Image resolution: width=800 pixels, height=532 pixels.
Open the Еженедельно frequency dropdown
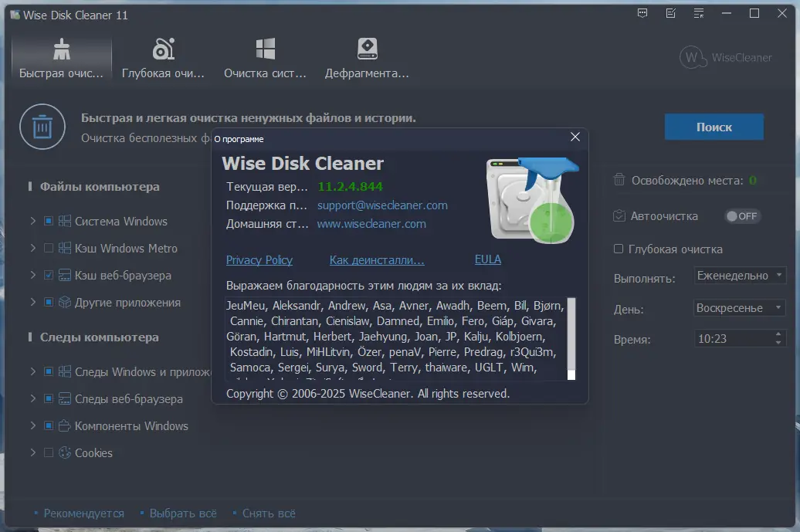(739, 276)
